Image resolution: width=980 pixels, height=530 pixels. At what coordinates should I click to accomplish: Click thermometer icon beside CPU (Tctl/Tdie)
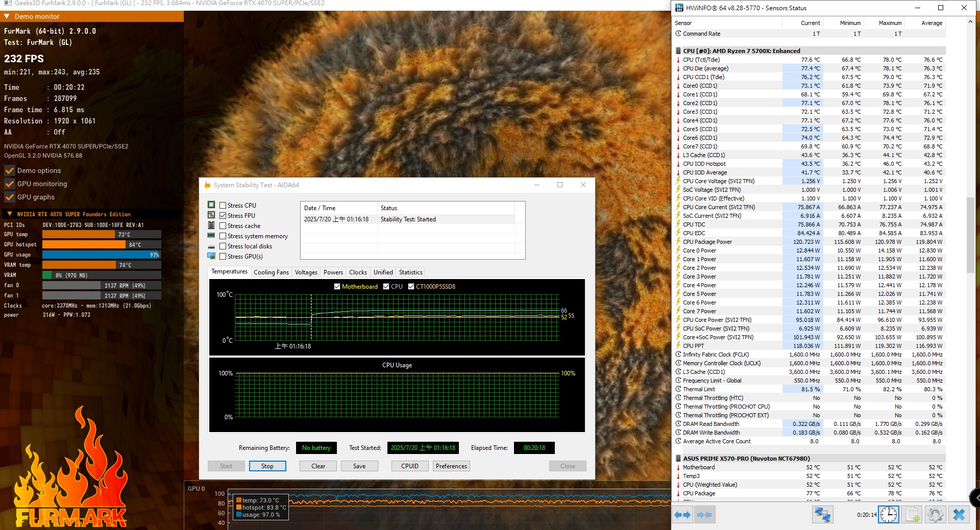coord(678,60)
